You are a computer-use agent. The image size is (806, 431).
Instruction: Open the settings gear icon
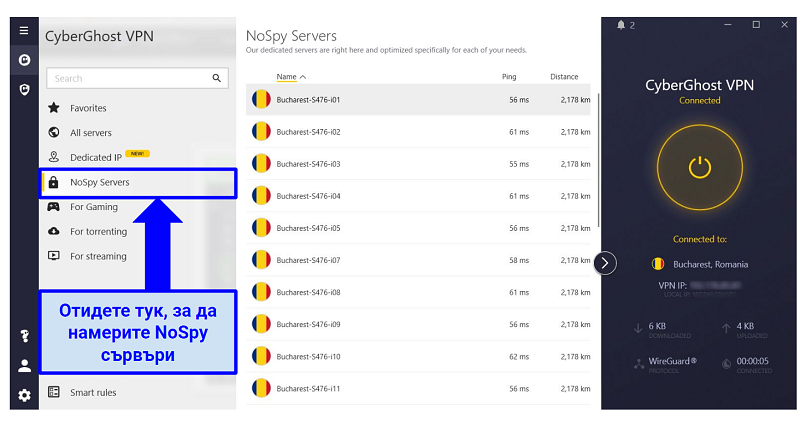tap(24, 395)
